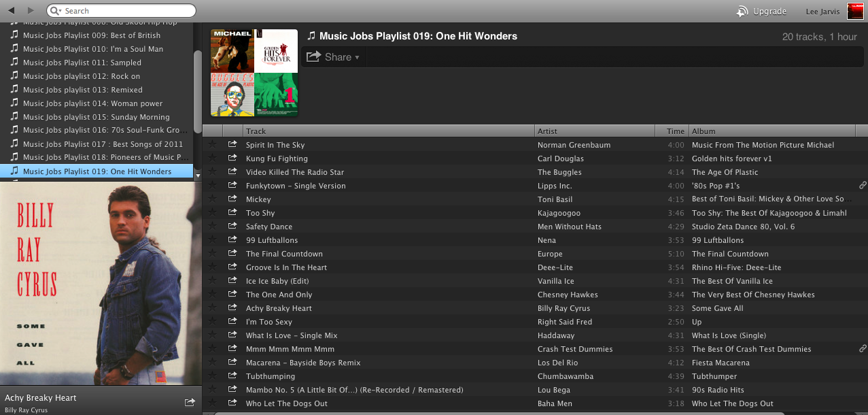Click the playlist cover art mosaic
This screenshot has width=868, height=415.
(x=254, y=73)
